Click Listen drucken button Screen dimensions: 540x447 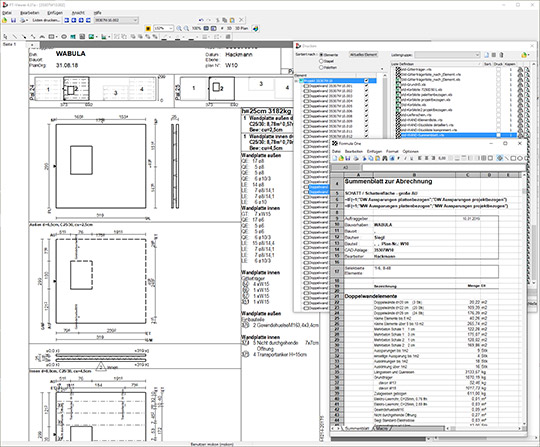click(x=46, y=20)
